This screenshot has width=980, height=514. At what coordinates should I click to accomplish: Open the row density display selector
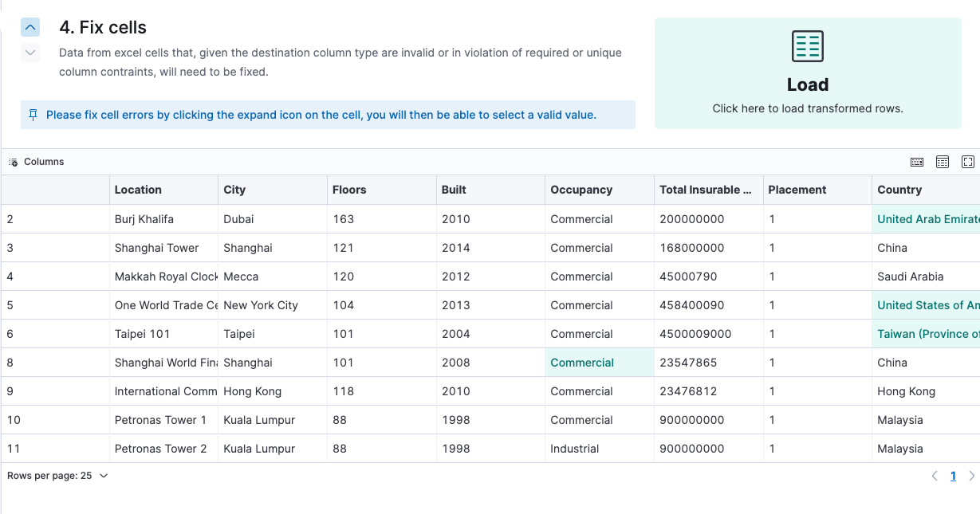click(x=943, y=162)
